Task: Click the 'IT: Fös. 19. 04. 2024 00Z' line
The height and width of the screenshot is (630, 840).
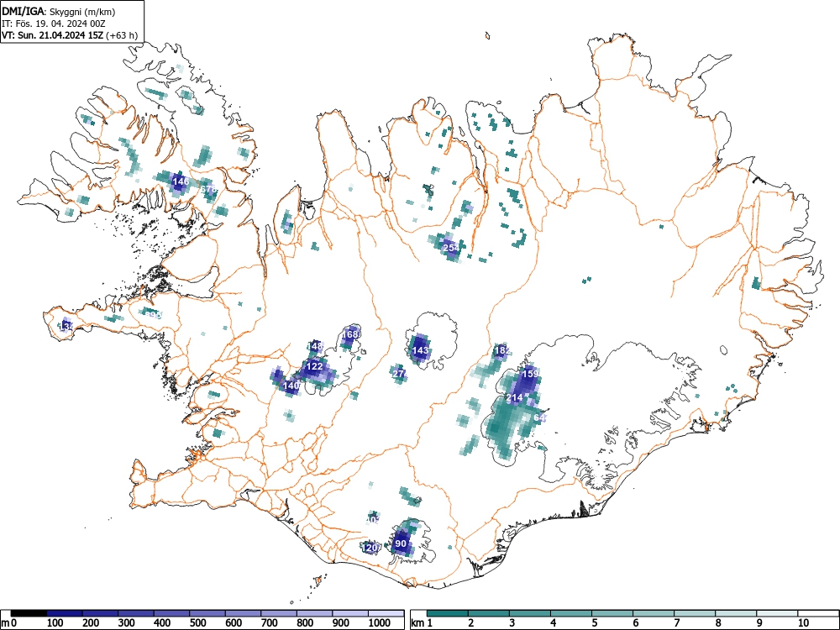Action: coord(55,24)
